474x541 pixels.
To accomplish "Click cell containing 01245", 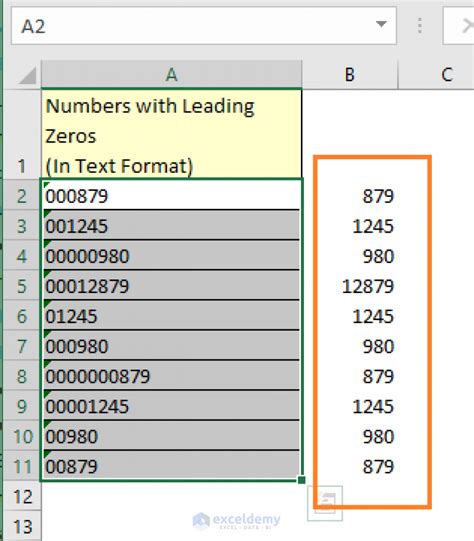I will coord(171,315).
